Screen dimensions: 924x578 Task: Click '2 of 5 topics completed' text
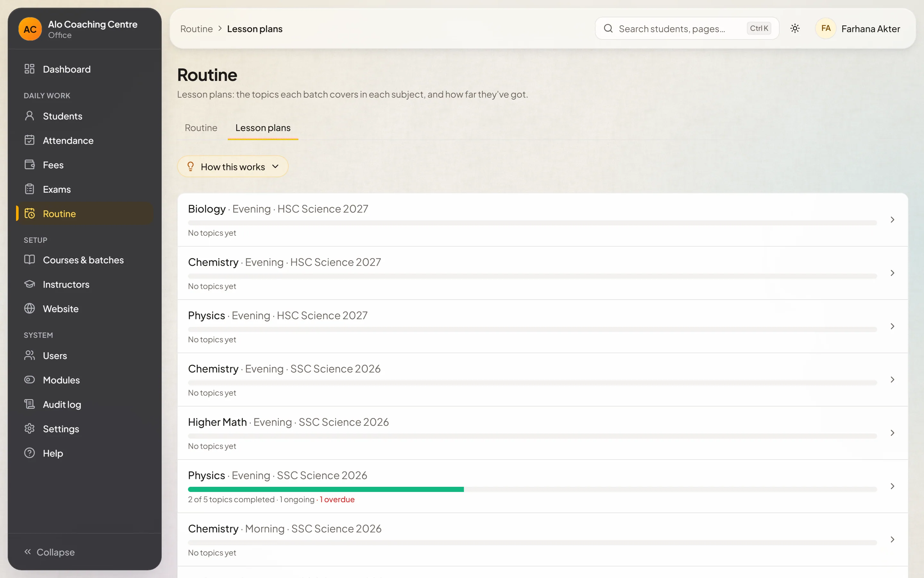coord(231,500)
